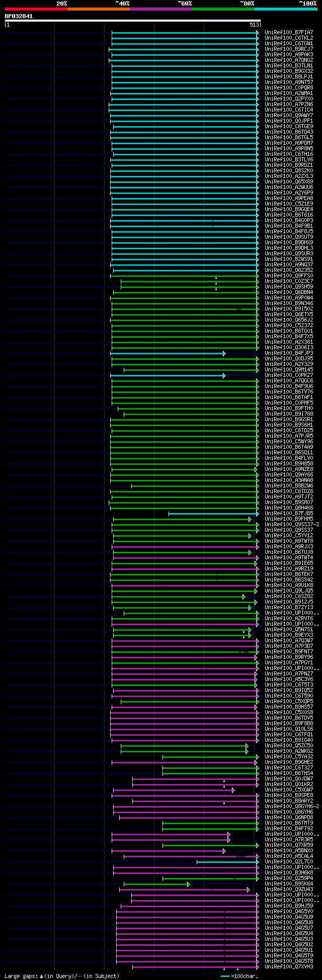The width and height of the screenshot is (322, 980).
Task: Open hit UniRef100_Q9AWY7
Action: coord(289,115)
